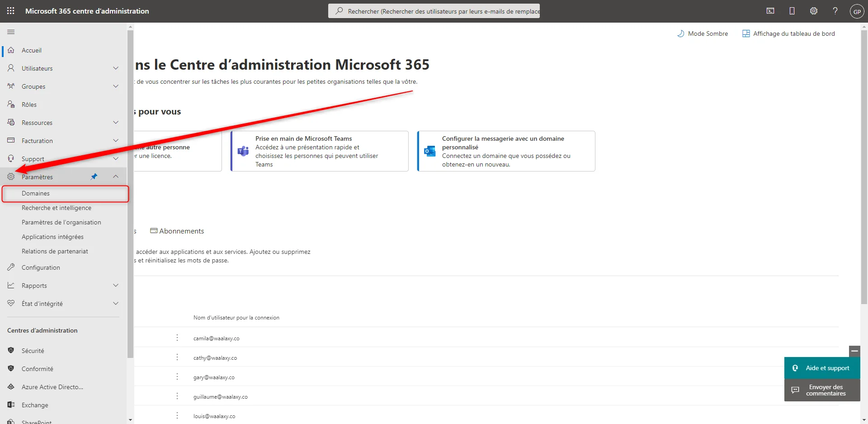Click the Sécurité shield icon
Image resolution: width=868 pixels, height=424 pixels.
point(11,351)
